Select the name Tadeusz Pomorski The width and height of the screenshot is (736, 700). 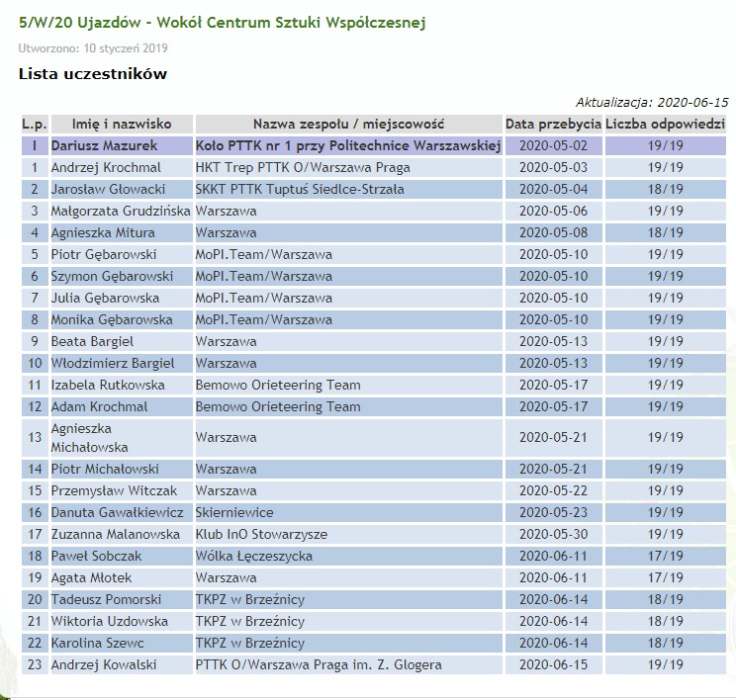pyautogui.click(x=106, y=599)
